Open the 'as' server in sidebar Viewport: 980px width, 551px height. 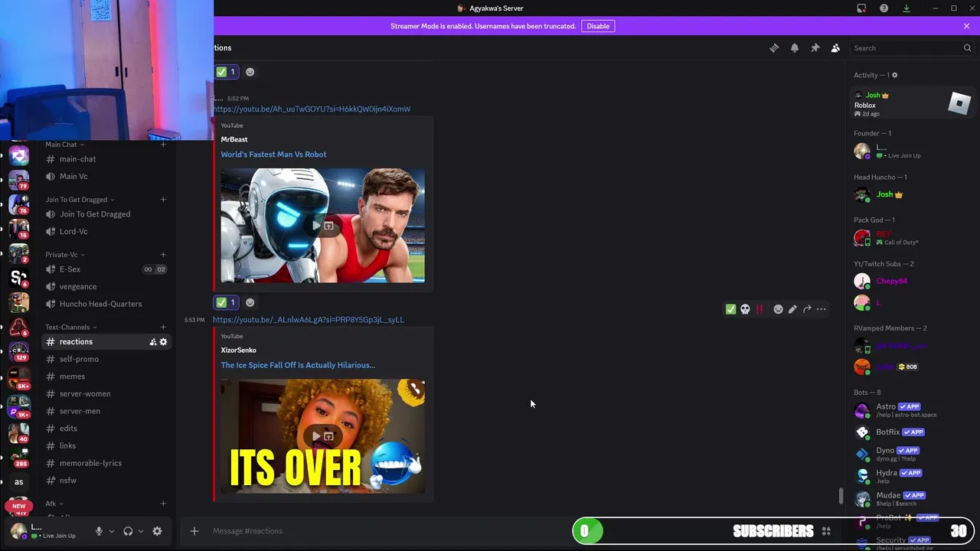pos(19,482)
